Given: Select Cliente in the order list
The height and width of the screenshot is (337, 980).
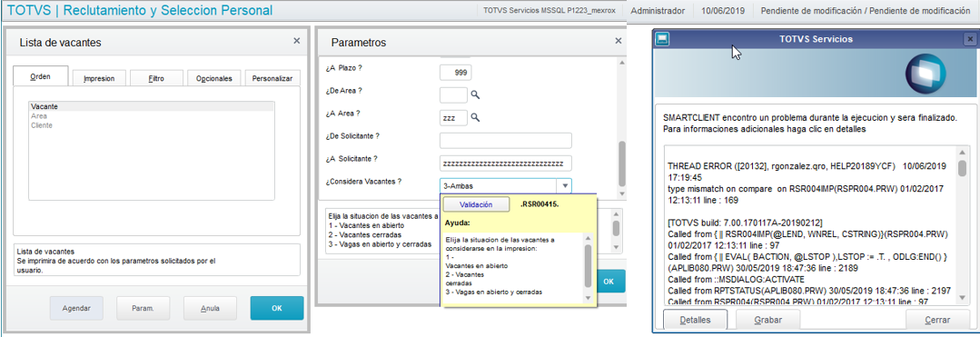Looking at the screenshot, I should (152, 125).
